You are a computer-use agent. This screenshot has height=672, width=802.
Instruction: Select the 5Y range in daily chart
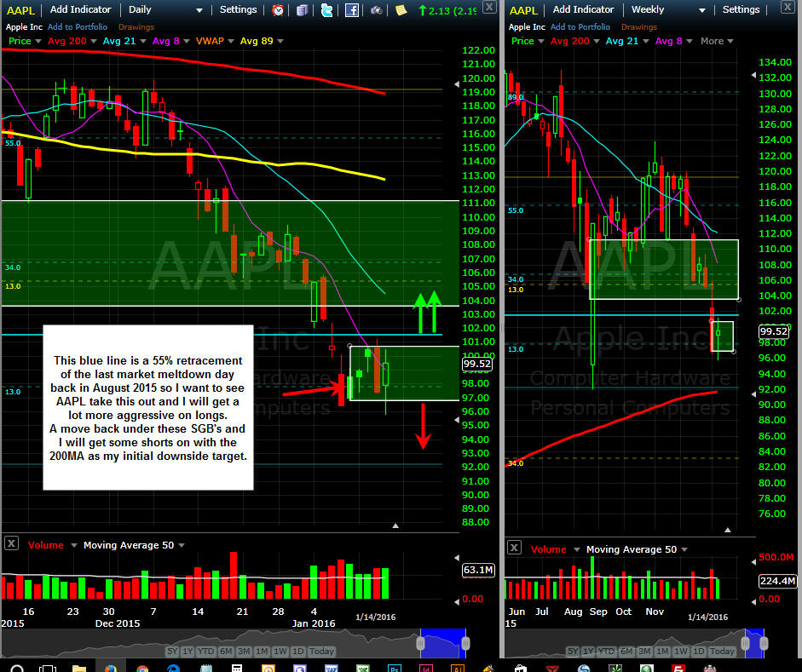coord(172,651)
